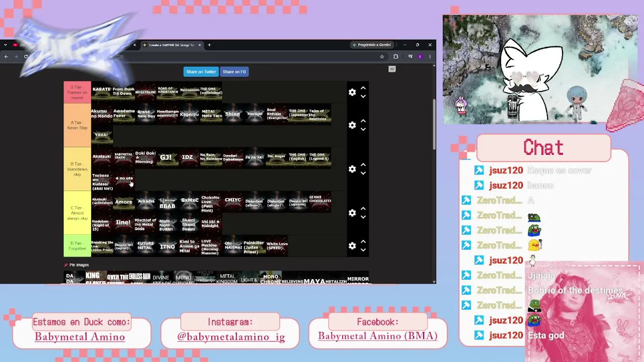Open the media controls toolbar icon
Screen dimensions: 644x362
point(410,56)
